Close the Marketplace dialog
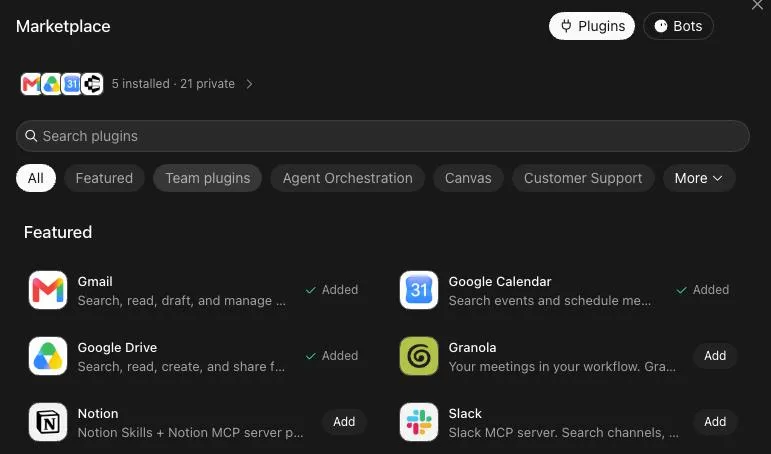Viewport: 771px width, 454px height. (x=757, y=5)
